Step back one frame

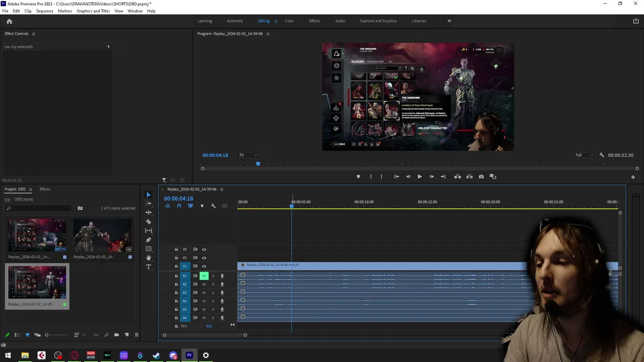pos(408,176)
